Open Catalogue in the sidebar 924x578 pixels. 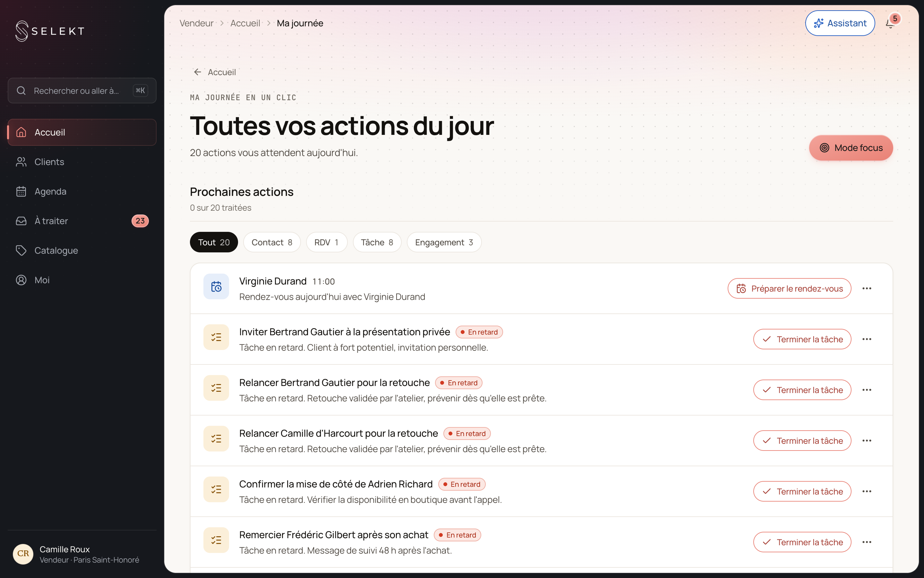pos(82,250)
